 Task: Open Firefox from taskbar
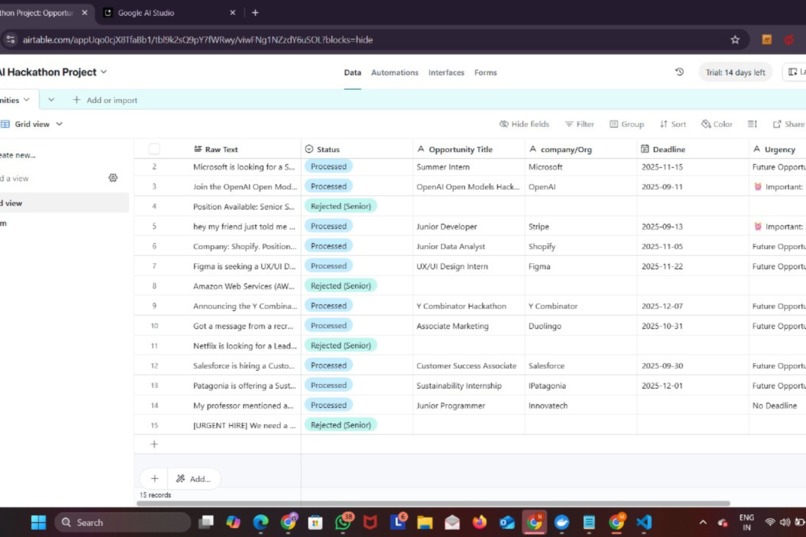coord(480,523)
